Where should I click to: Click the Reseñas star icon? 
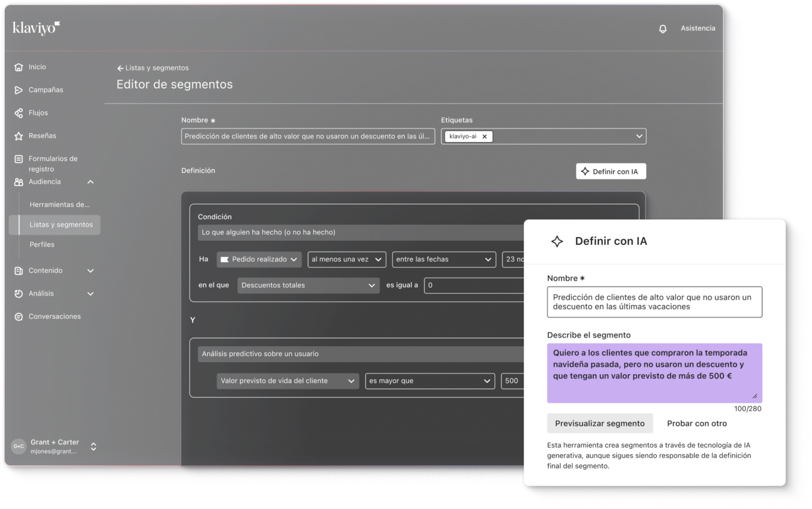[18, 136]
